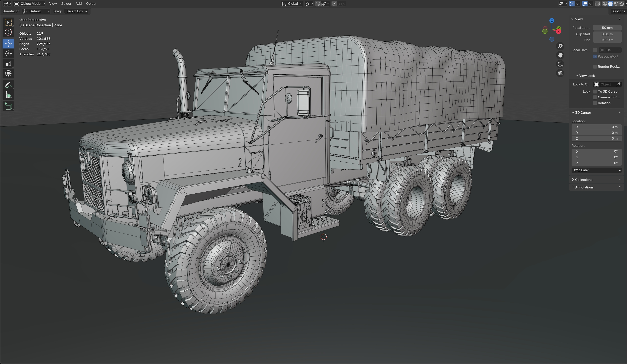Click the zoom magnifier viewport icon
The width and height of the screenshot is (627, 364).
560,46
